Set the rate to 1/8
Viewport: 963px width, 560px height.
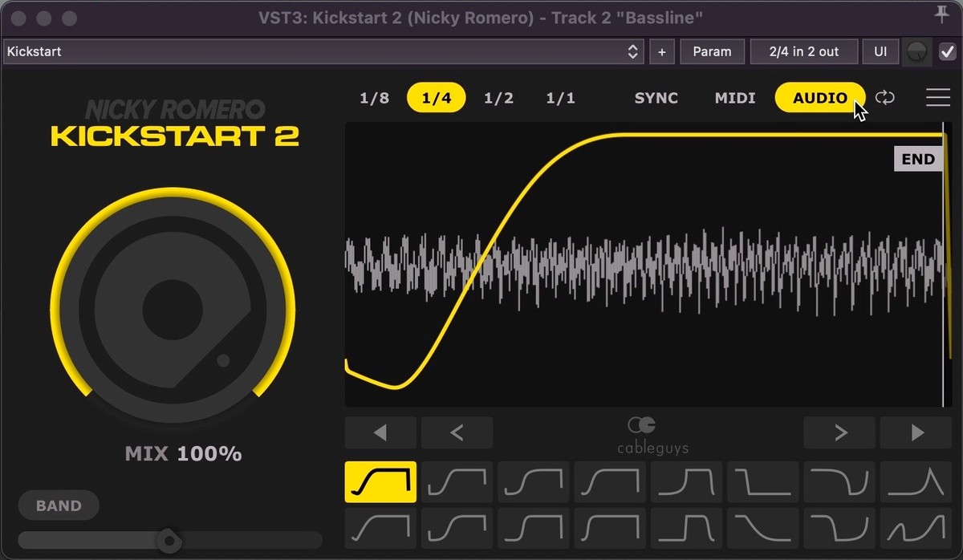tap(374, 98)
